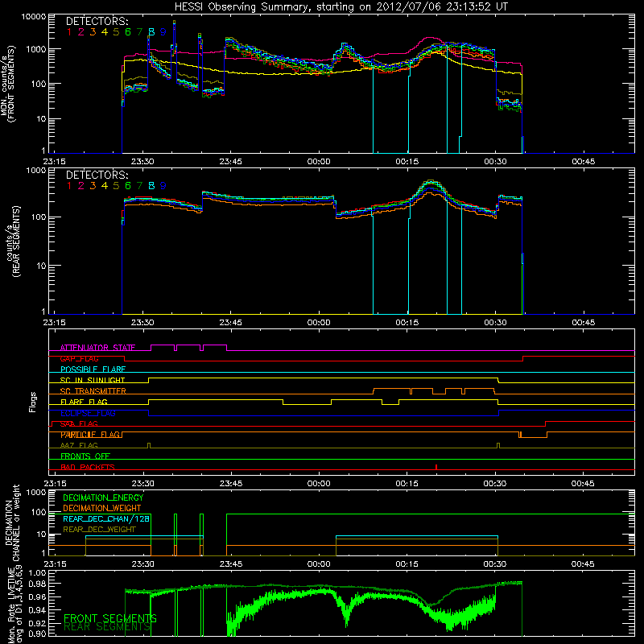Click DECIMATION_ENERGY legend entry

(x=103, y=497)
